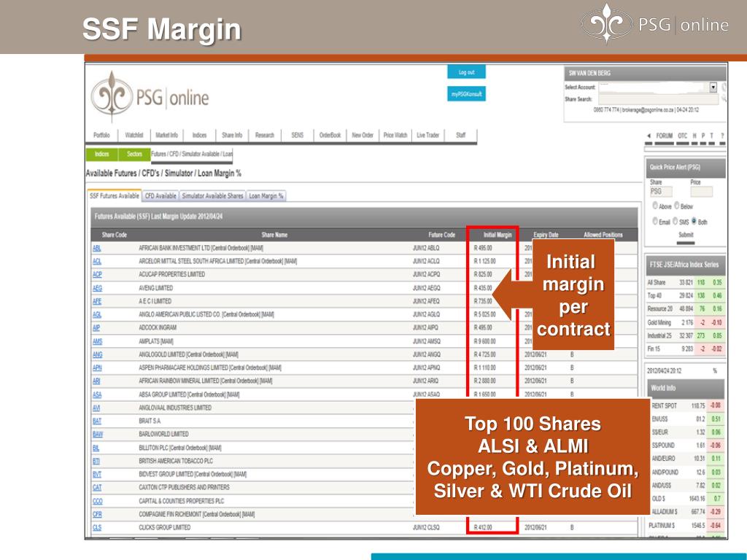Open the AIP share code link

click(x=96, y=328)
